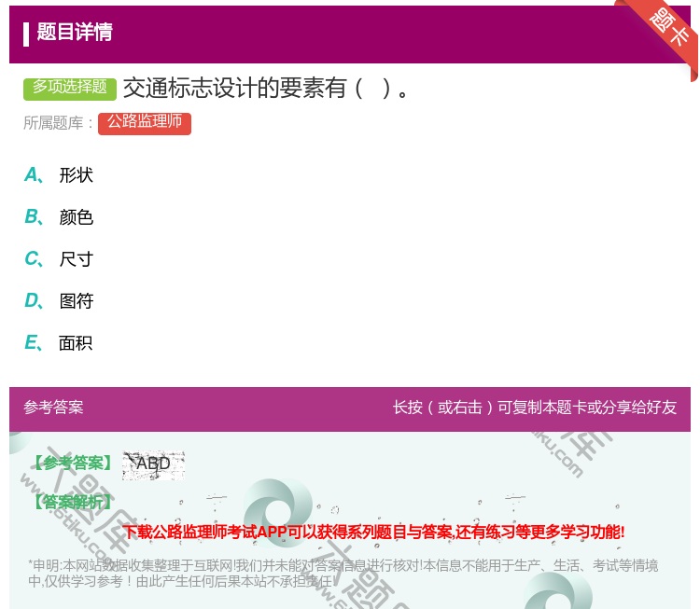
Task: Choose option E 面积
Action: pos(59,342)
